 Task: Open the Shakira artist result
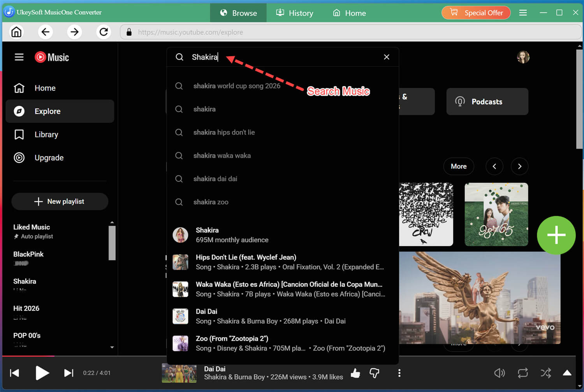[x=283, y=235]
